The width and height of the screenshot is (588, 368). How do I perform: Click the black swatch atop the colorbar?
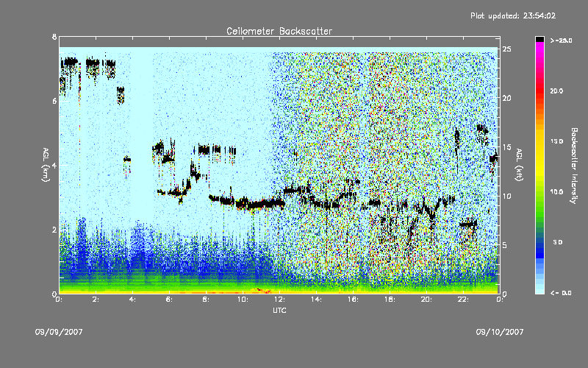(x=539, y=39)
